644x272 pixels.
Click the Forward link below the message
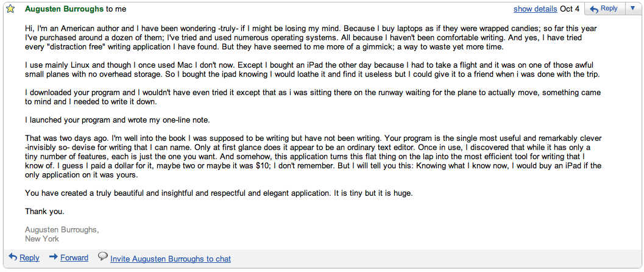[74, 257]
